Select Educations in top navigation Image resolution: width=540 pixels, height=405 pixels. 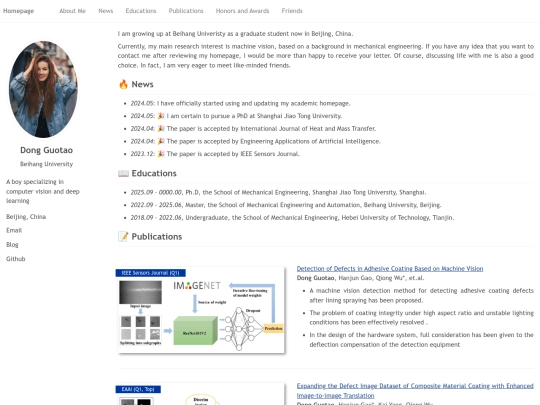[141, 11]
